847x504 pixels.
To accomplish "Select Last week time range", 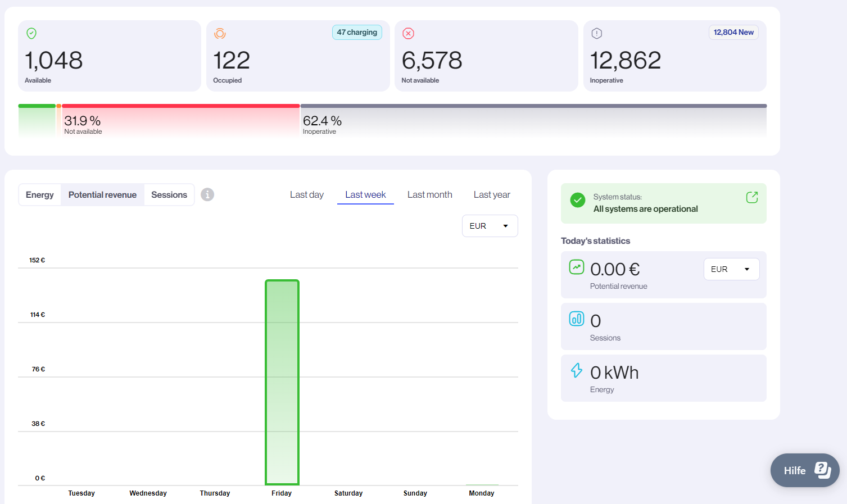I will [x=365, y=195].
